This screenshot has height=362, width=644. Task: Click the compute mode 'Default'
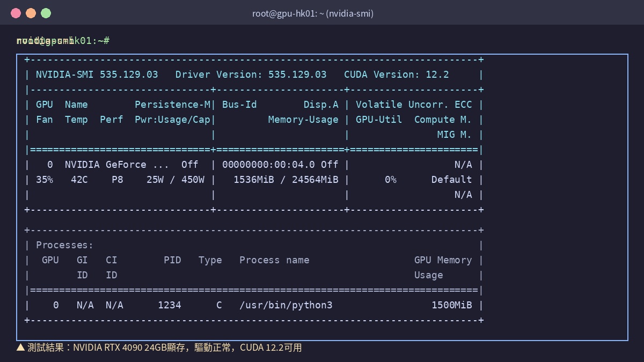pyautogui.click(x=452, y=180)
